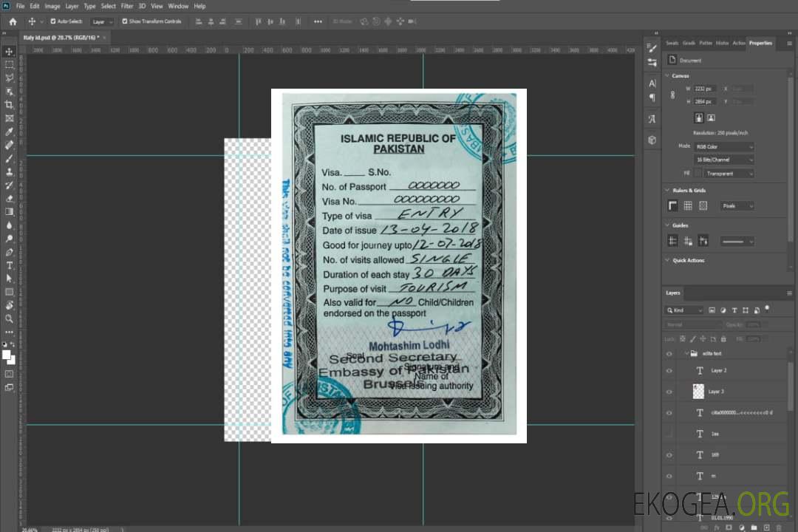The width and height of the screenshot is (798, 532).
Task: Select the Crop tool
Action: tap(10, 105)
